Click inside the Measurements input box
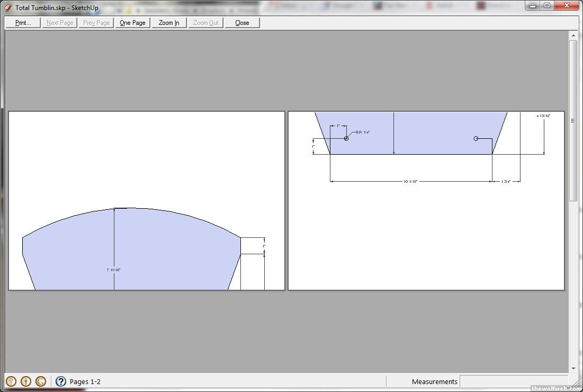Viewport: 583px width, 392px height. pos(511,381)
